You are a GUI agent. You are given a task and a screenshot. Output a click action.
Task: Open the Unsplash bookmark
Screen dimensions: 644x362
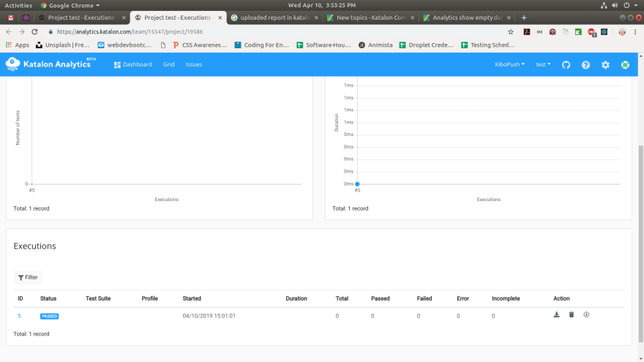(63, 45)
